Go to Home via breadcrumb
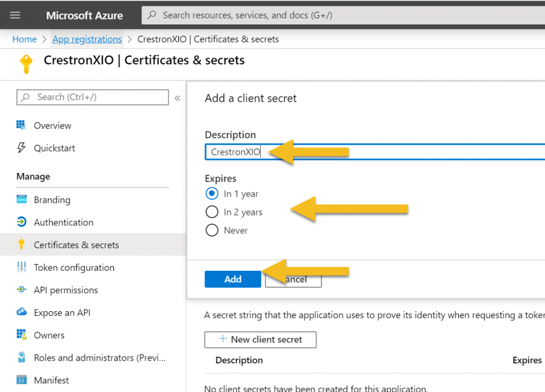This screenshot has height=392, width=545. point(24,39)
